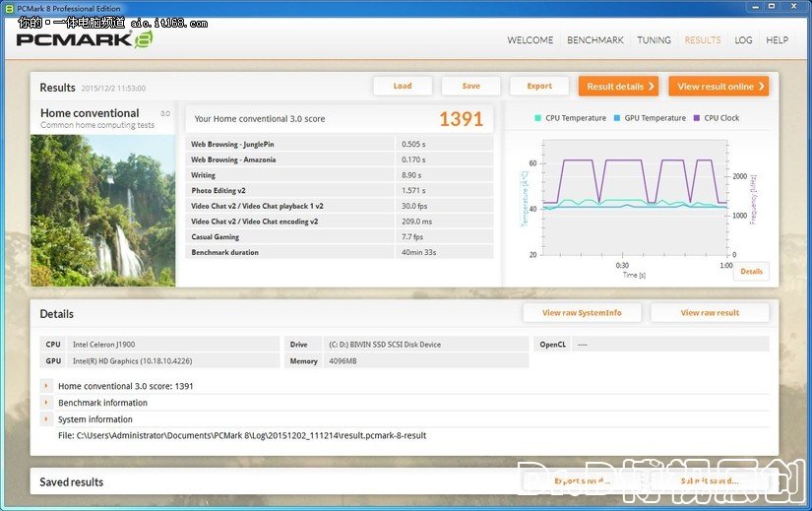This screenshot has width=812, height=511.
Task: Select Video Chat playback 1 v2 row
Action: coord(340,206)
